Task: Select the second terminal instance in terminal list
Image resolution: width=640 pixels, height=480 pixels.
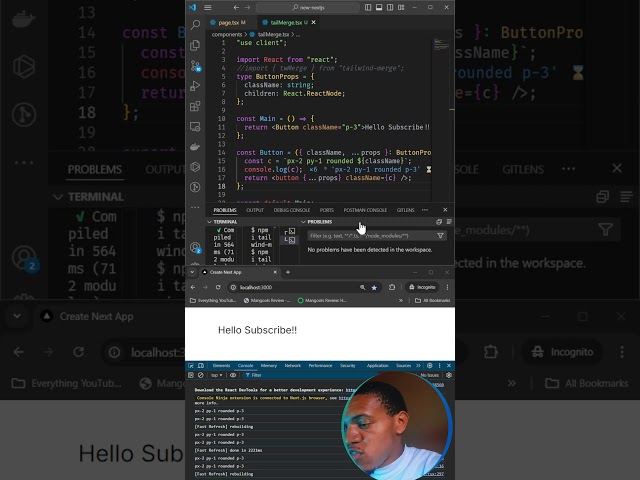Action: 290,240
